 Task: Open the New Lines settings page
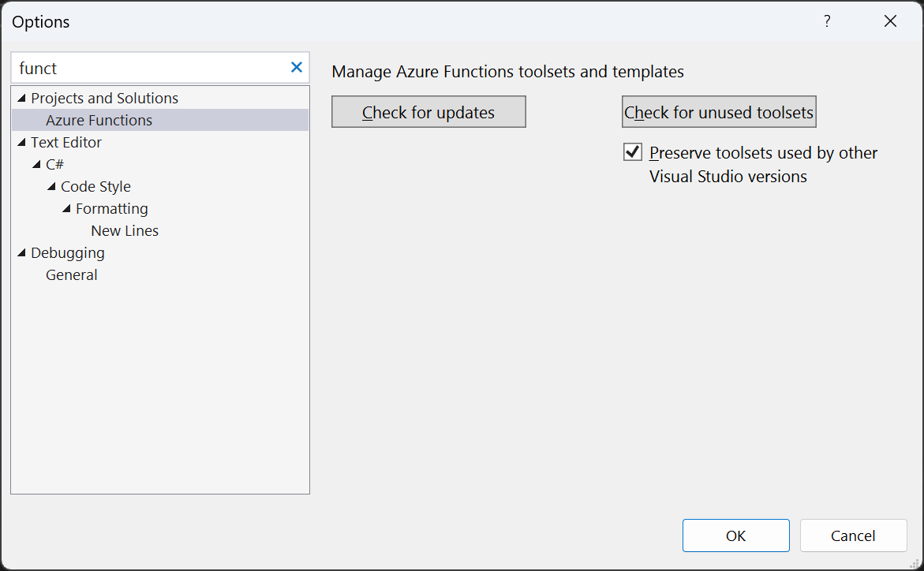pos(124,230)
